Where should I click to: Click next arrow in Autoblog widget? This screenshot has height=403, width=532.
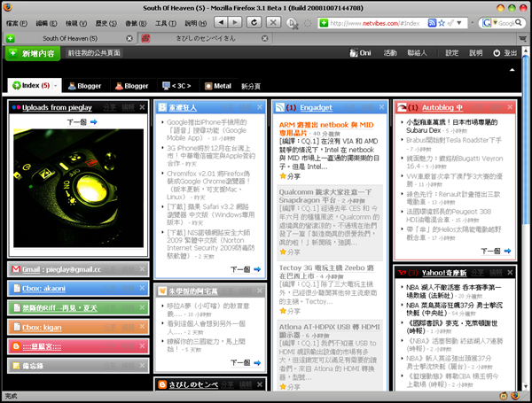507,251
